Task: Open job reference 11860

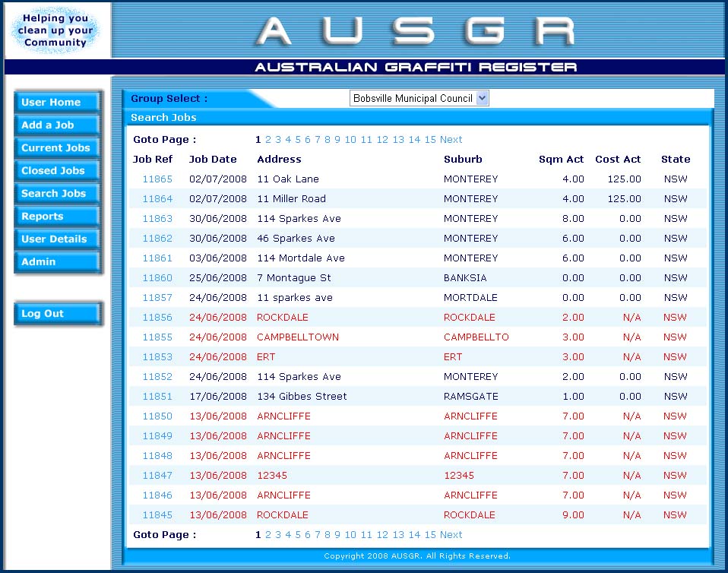Action: click(x=157, y=278)
